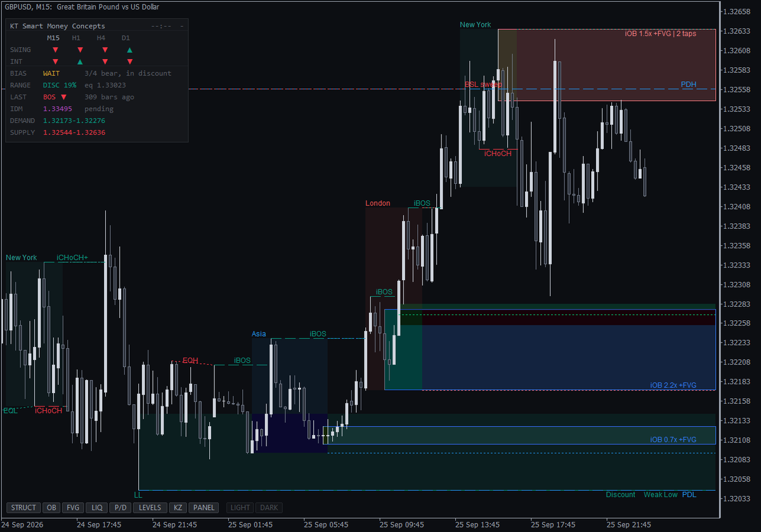Click the BSL sweep label

click(483, 84)
